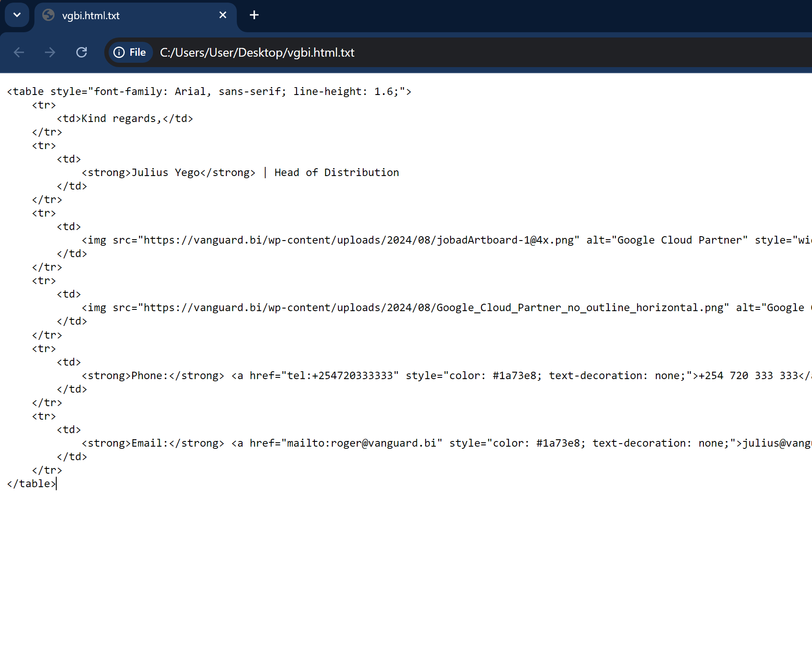
Task: Click the 'Phone:' strong label
Action: pos(150,376)
